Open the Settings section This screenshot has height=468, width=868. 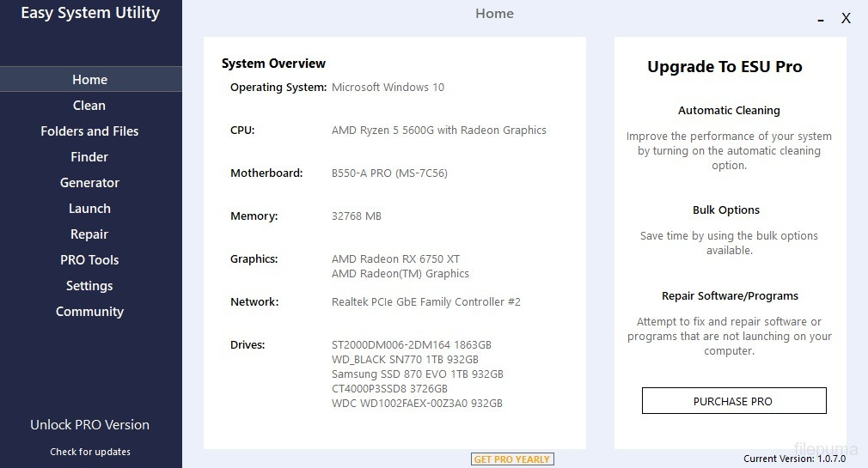click(89, 285)
